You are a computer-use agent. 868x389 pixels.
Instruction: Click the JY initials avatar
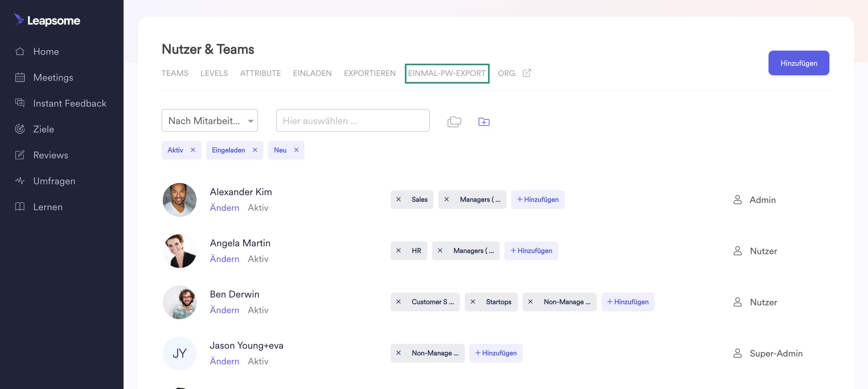(x=180, y=353)
